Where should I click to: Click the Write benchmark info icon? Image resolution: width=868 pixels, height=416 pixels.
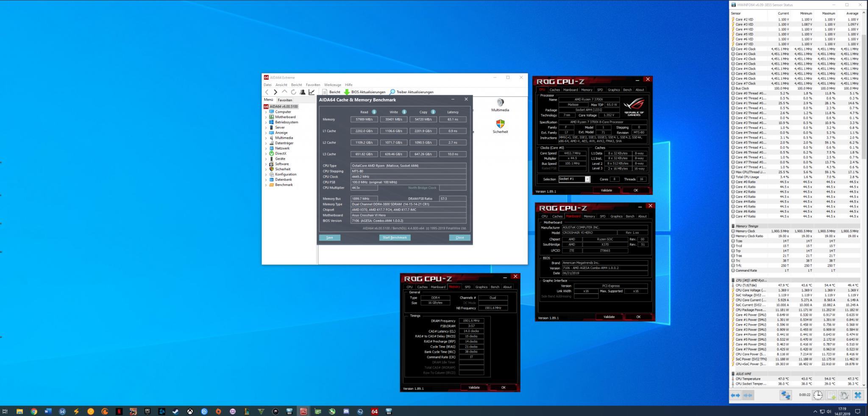coord(404,112)
